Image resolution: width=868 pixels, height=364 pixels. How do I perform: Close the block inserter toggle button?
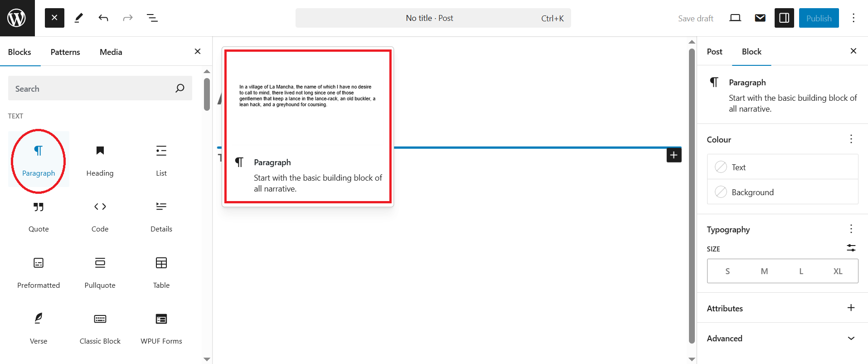pyautogui.click(x=54, y=18)
